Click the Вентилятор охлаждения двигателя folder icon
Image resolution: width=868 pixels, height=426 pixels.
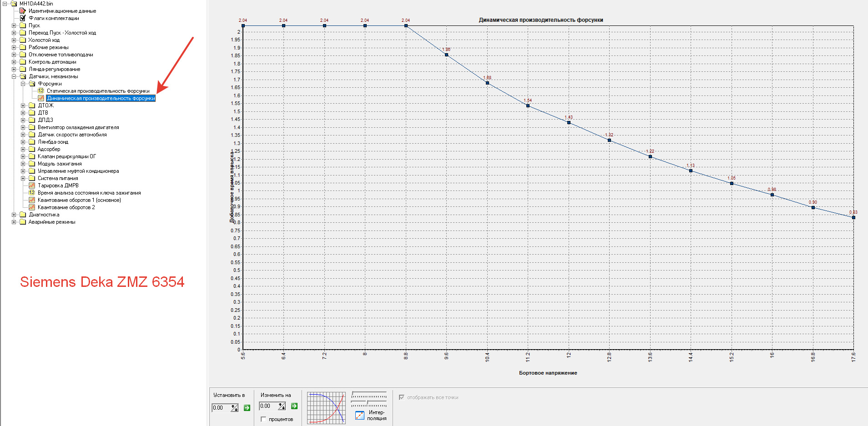[x=32, y=127]
